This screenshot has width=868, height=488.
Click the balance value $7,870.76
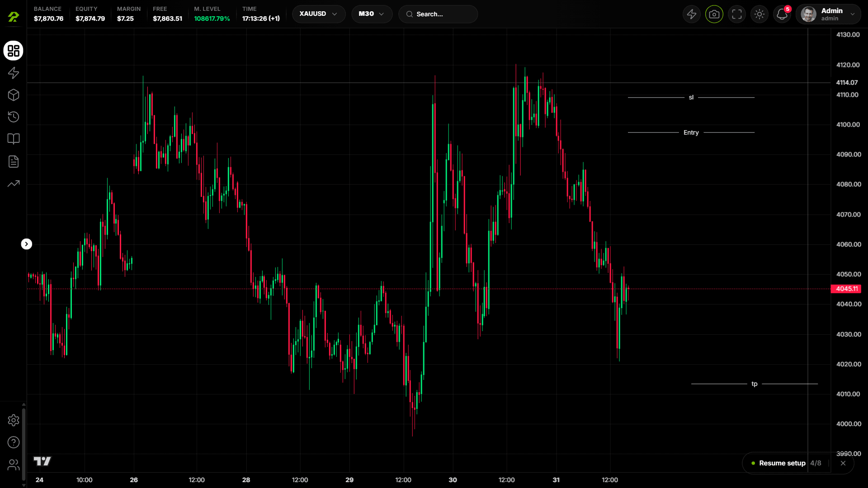(x=49, y=19)
